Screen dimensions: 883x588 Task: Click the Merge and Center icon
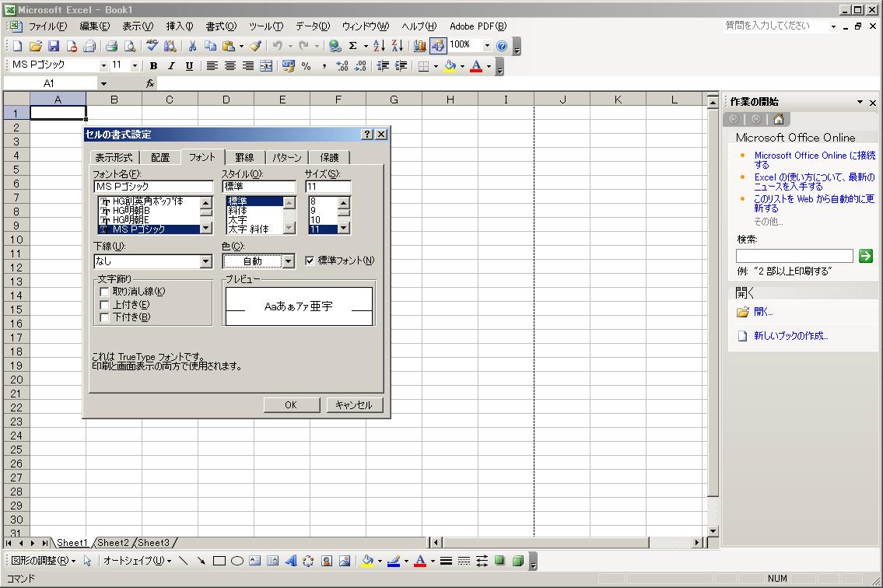(266, 66)
